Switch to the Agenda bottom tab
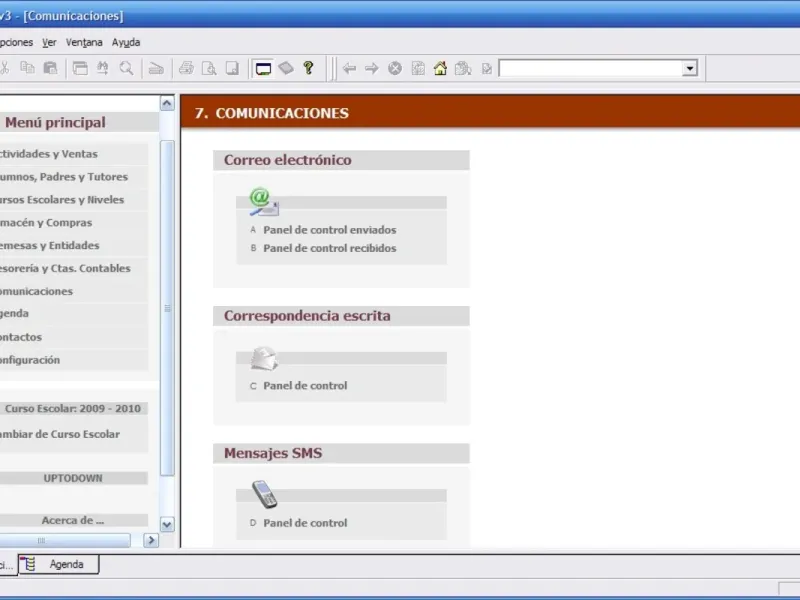800x600 pixels. point(59,564)
